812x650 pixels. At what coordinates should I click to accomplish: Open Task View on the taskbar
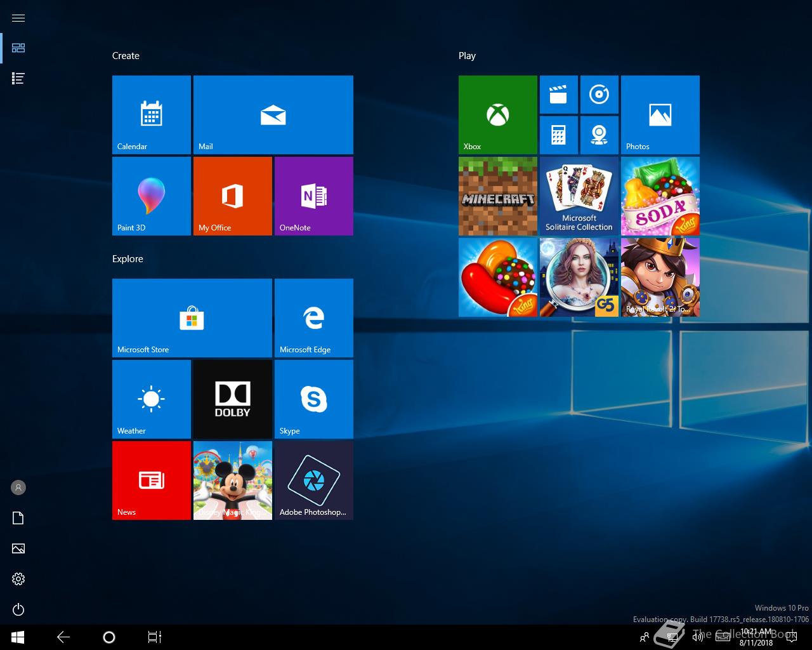155,637
